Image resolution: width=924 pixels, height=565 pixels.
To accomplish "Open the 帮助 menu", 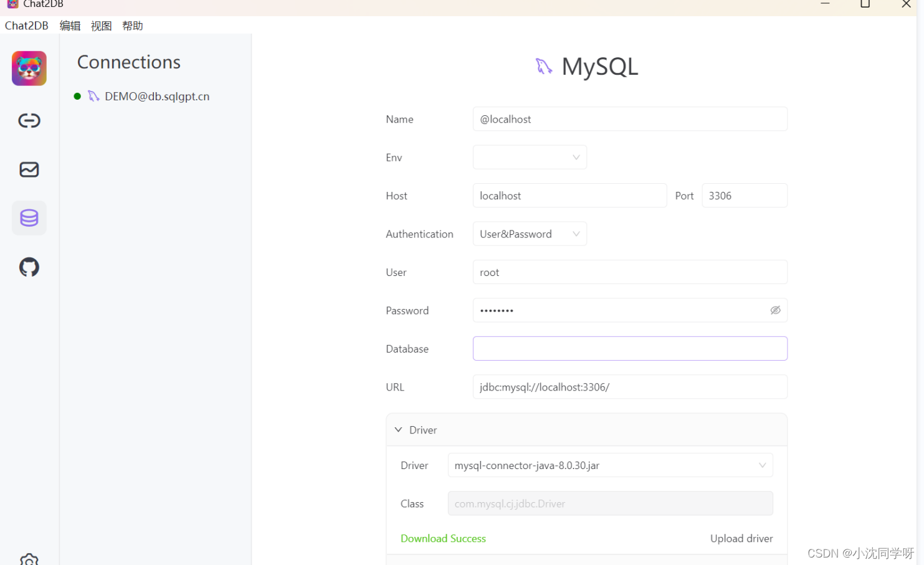I will click(x=133, y=26).
